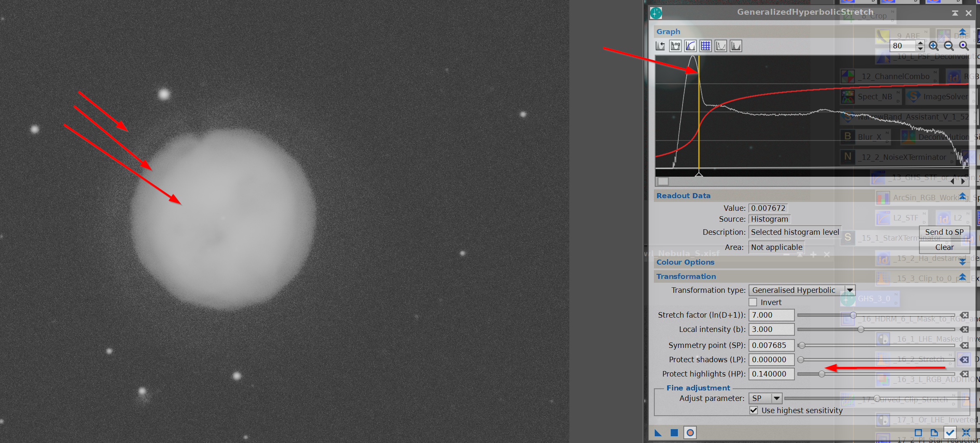Reset the Symmetry point value
Screen dimensions: 980x443
964,345
